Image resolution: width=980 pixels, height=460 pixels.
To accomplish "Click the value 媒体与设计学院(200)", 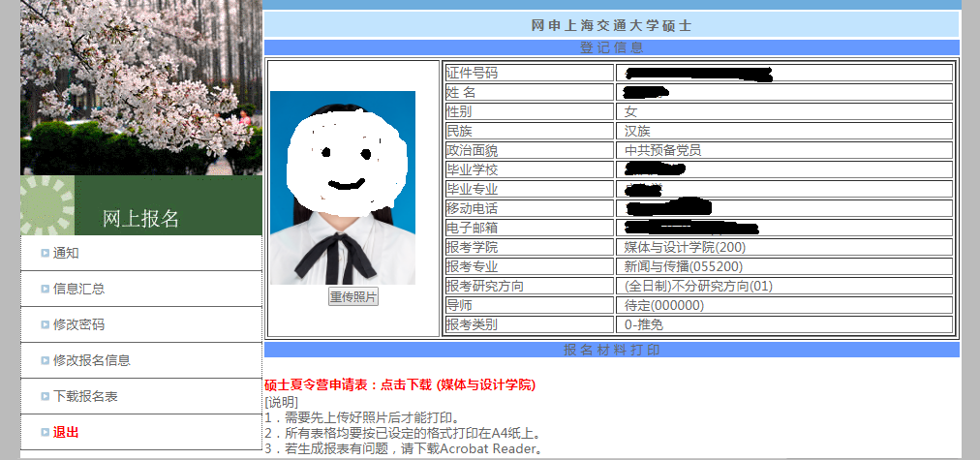I will 685,248.
